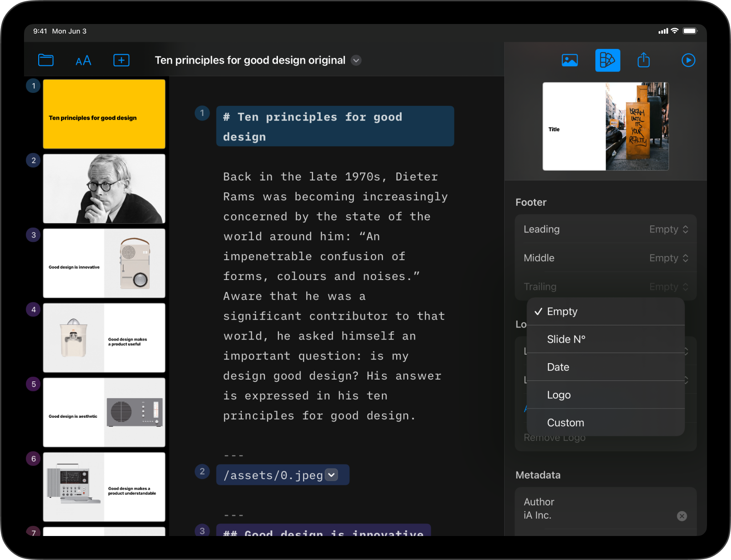Open the document title dropdown chevron

point(356,60)
